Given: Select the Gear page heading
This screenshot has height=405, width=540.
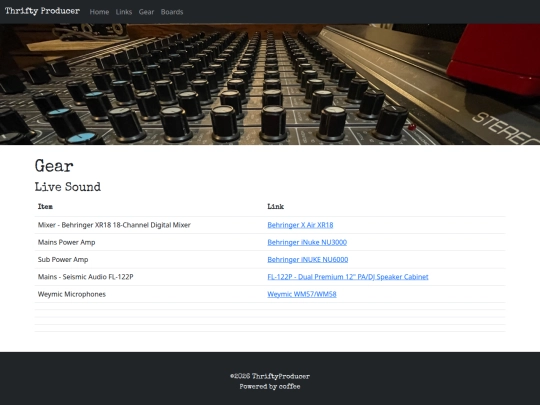Looking at the screenshot, I should 54,166.
